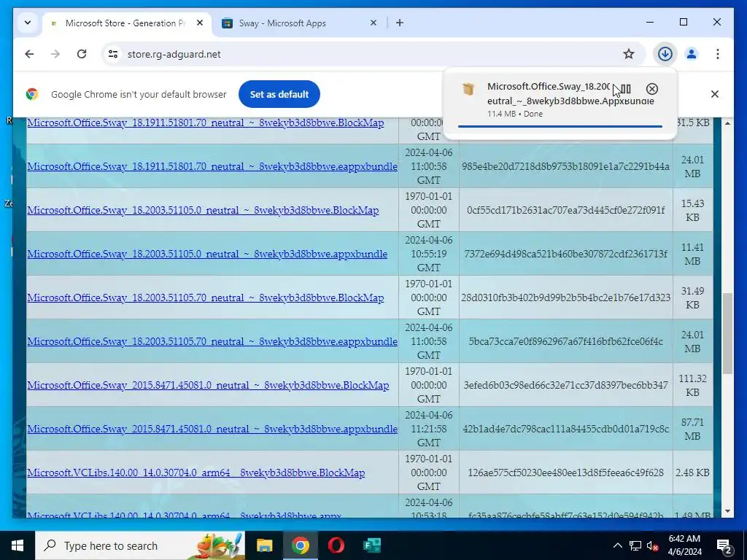Open the Chrome three-dot menu
The image size is (747, 560).
tap(718, 54)
